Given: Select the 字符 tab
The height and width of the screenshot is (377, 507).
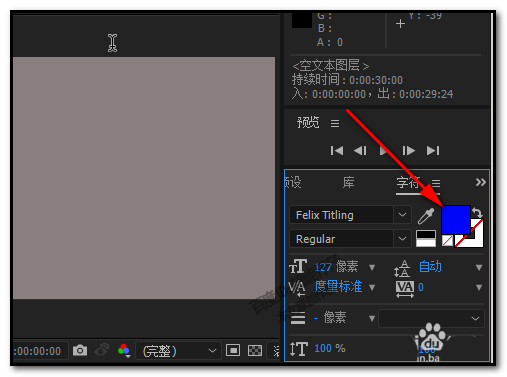Looking at the screenshot, I should click(x=408, y=182).
